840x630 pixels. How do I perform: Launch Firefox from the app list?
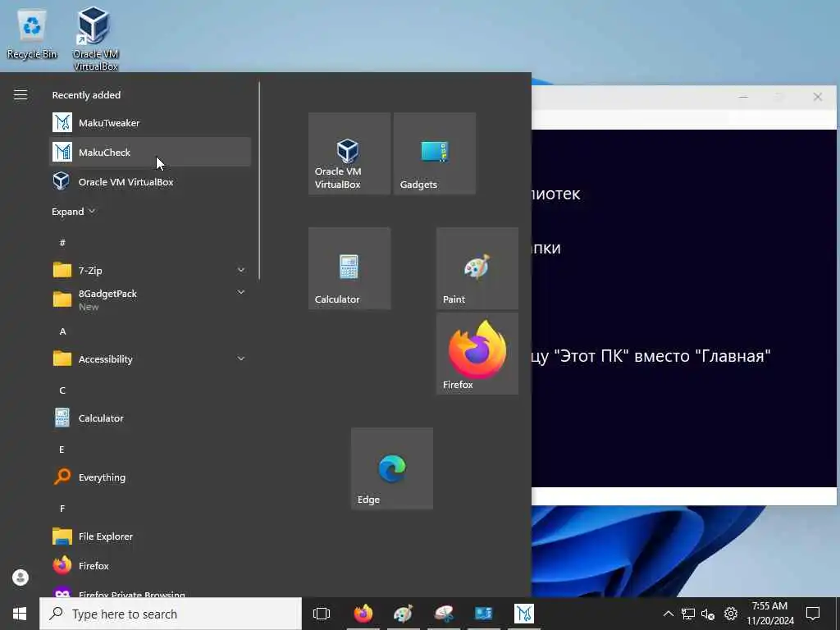click(x=150, y=566)
